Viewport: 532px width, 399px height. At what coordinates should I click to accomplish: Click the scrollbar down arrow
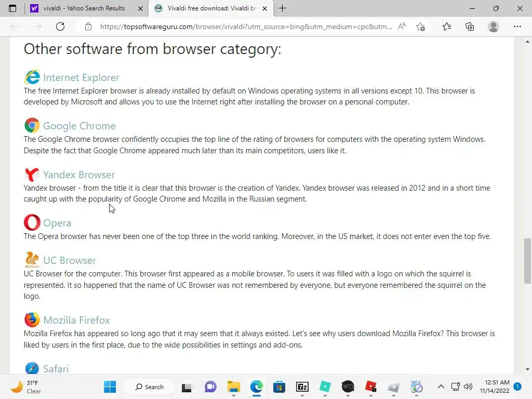pyautogui.click(x=527, y=369)
